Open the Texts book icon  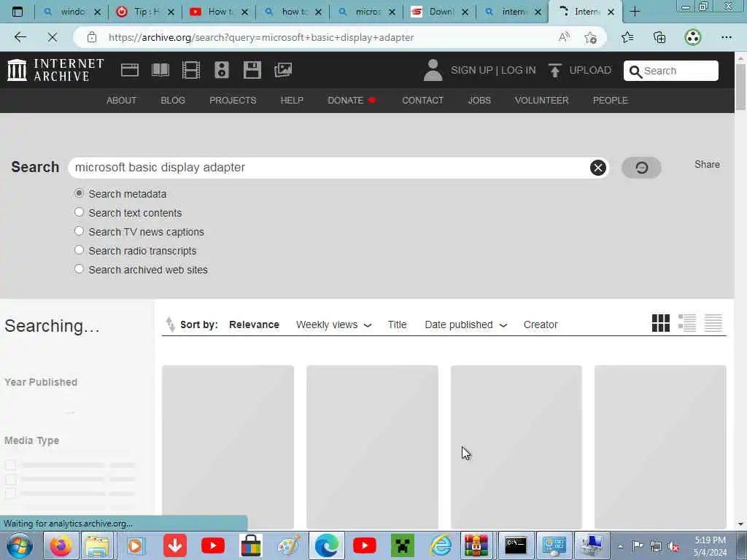160,70
